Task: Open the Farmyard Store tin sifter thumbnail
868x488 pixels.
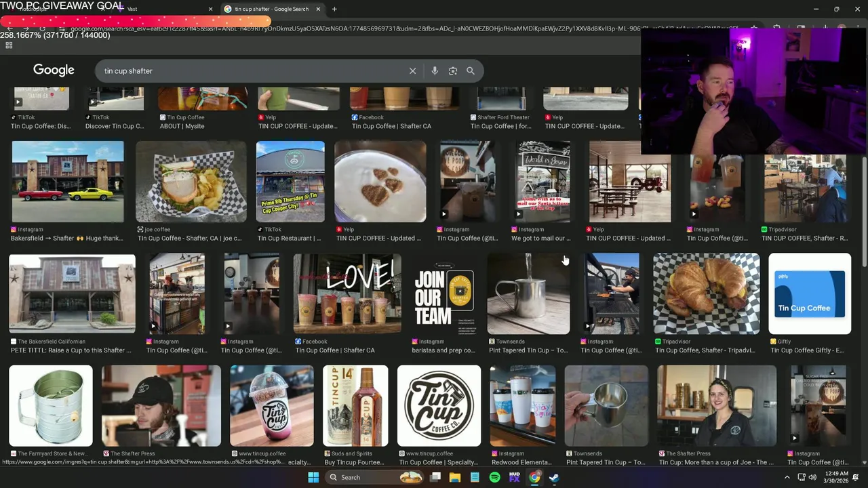Action: (51, 405)
